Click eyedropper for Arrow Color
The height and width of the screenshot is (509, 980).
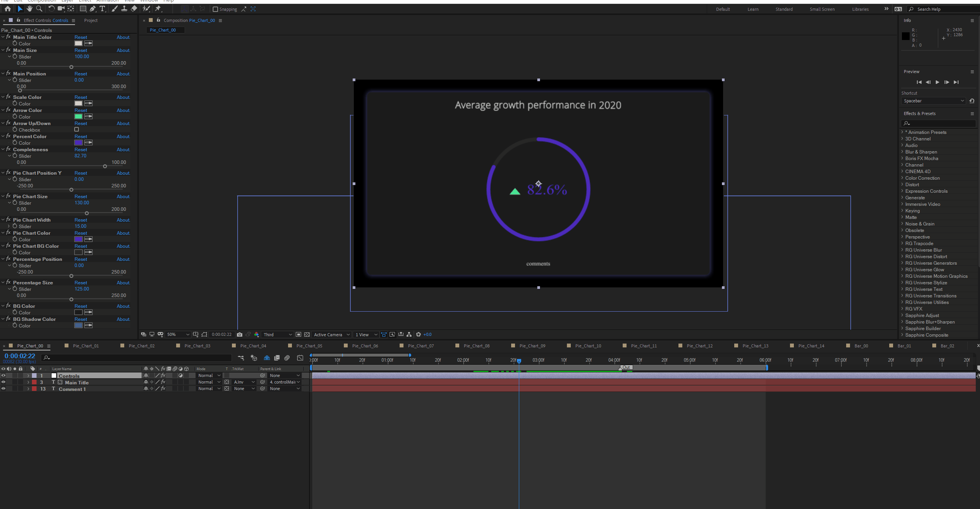click(88, 117)
